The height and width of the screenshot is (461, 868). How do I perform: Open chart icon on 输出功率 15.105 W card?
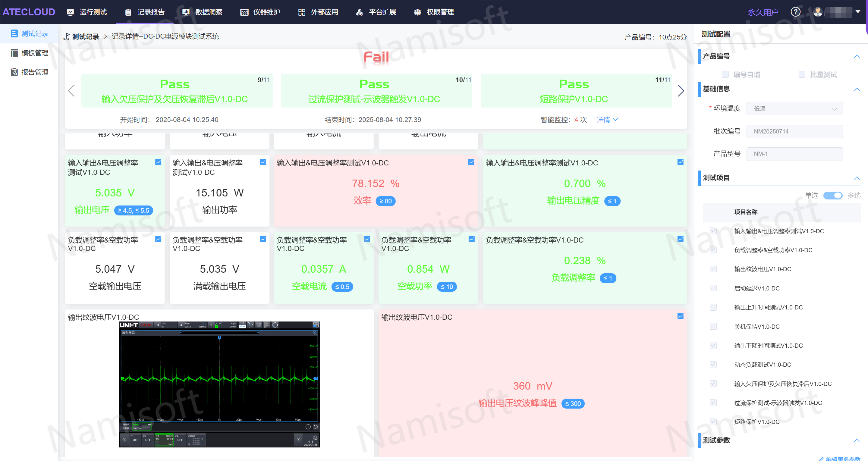pos(263,162)
